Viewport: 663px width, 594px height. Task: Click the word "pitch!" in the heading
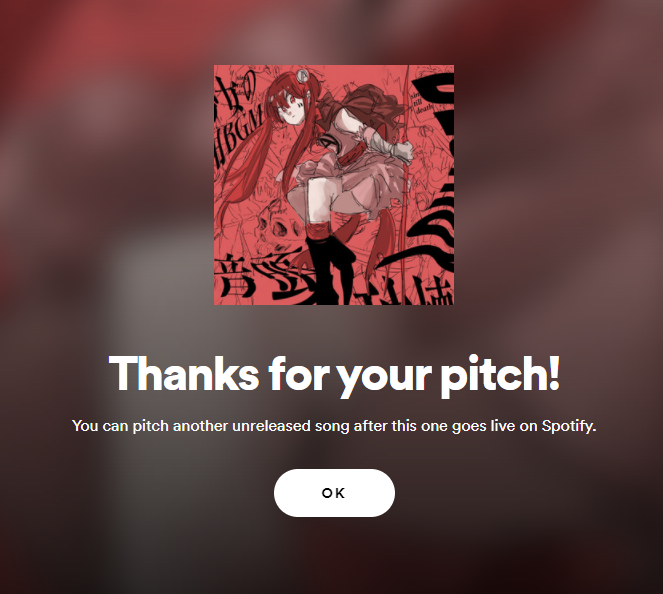pos(500,375)
